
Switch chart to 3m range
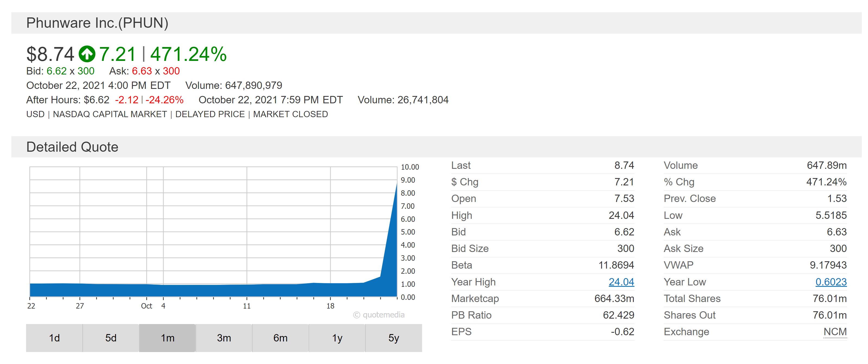point(224,338)
